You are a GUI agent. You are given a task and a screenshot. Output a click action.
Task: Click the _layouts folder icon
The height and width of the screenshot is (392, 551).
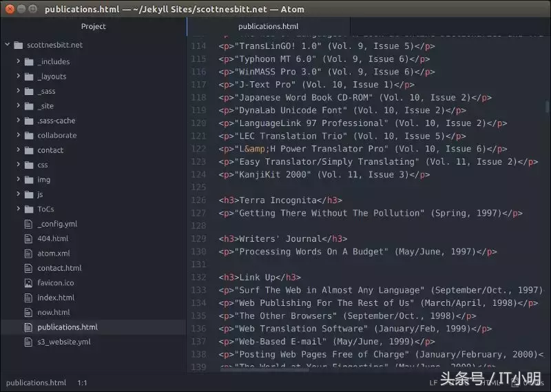coord(29,76)
